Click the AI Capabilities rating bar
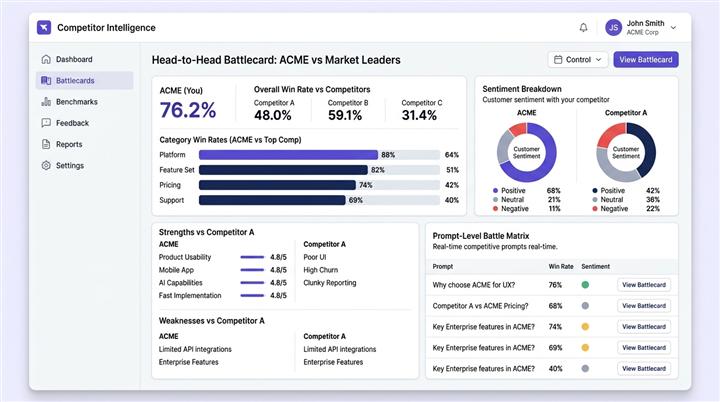 coord(252,283)
